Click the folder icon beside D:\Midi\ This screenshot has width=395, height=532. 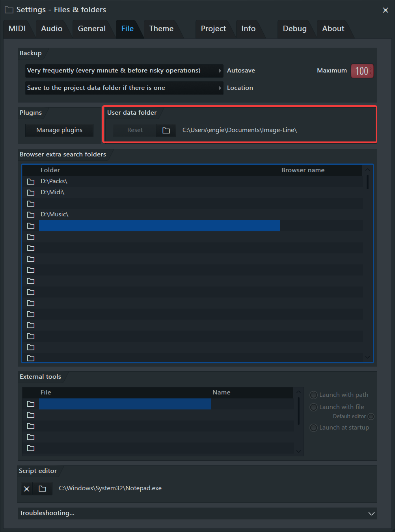click(x=31, y=192)
